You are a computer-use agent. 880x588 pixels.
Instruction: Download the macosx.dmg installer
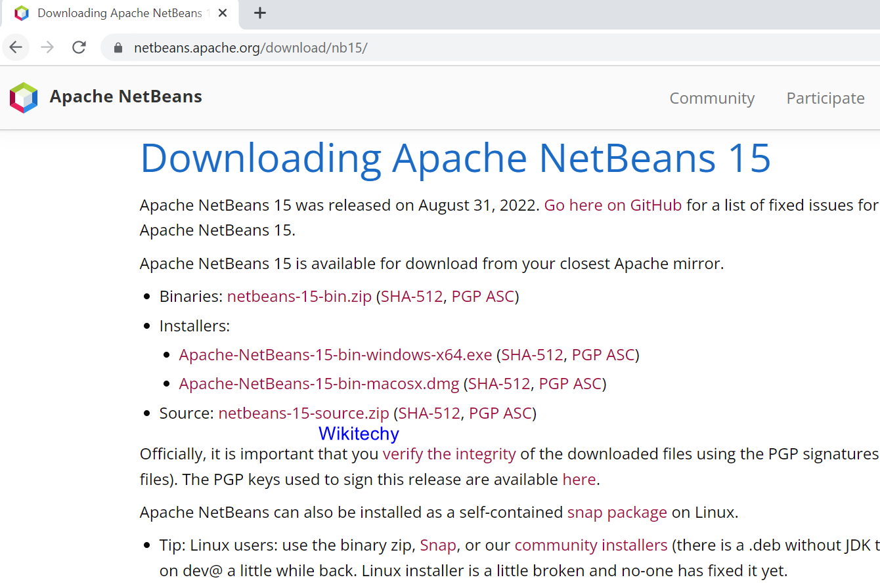coord(319,384)
